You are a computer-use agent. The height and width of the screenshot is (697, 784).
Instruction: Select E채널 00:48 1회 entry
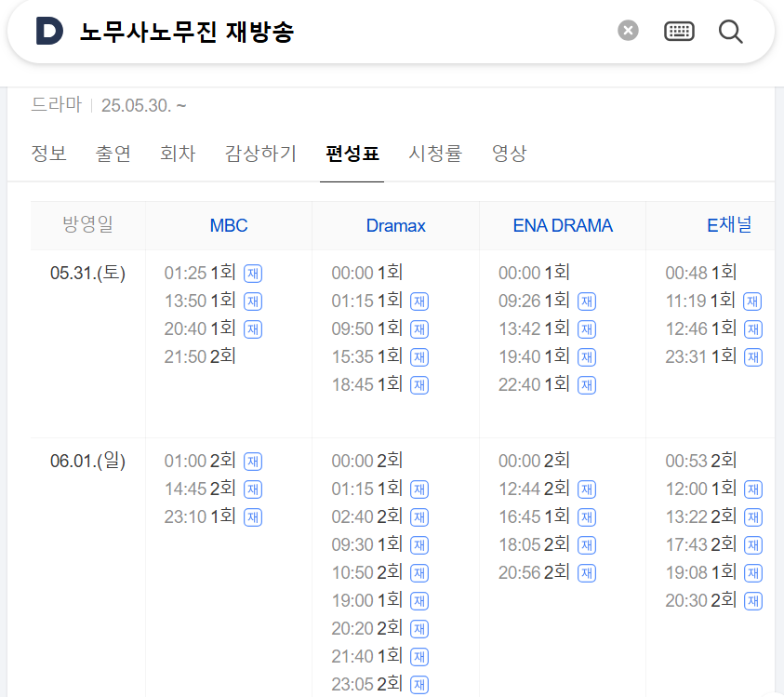[701, 274]
